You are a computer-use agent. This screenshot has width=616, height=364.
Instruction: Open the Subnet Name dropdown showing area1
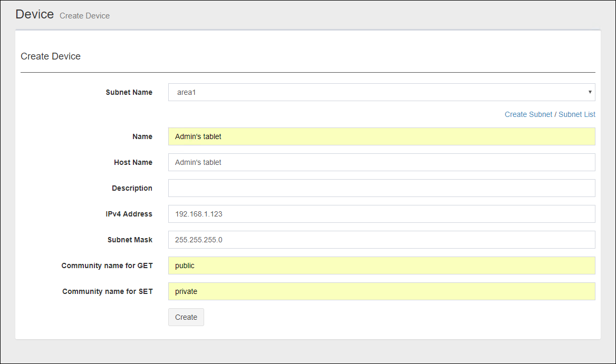point(381,92)
